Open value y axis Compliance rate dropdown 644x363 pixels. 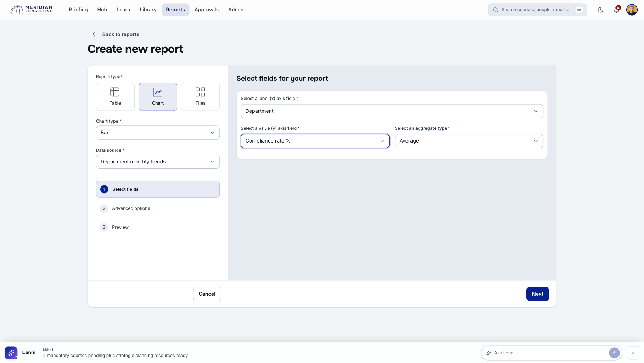tap(315, 141)
